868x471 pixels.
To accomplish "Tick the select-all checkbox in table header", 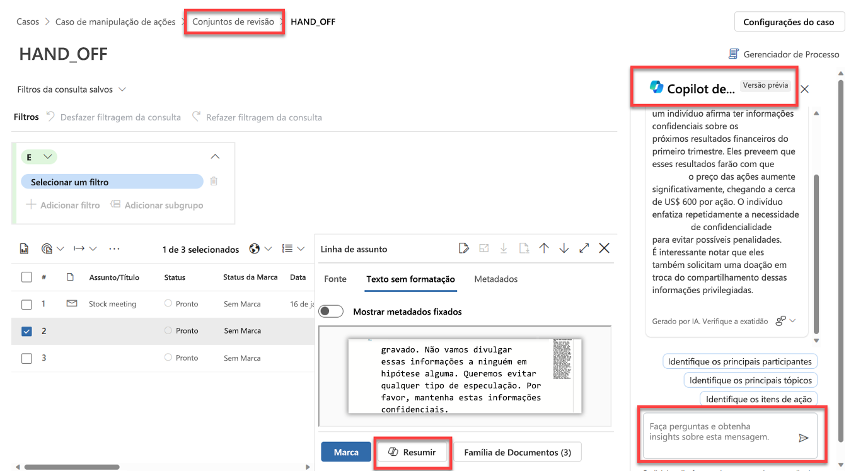I will coord(26,277).
